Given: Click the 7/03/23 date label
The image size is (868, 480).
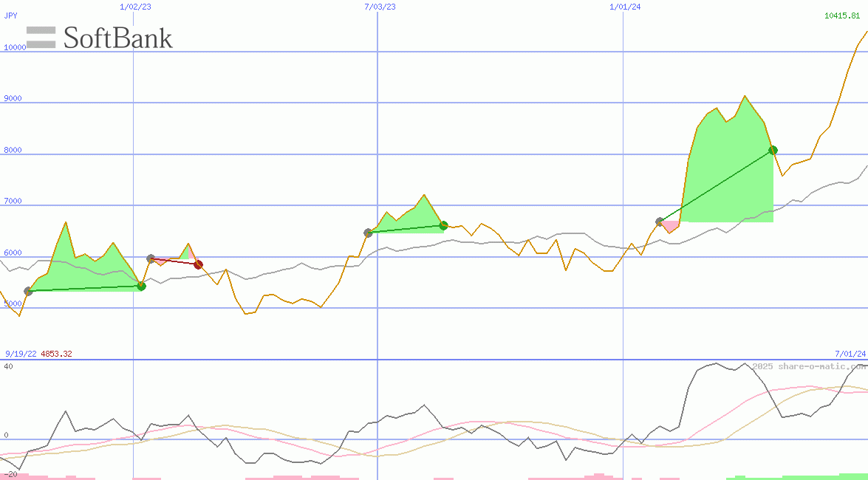Looking at the screenshot, I should point(380,7).
